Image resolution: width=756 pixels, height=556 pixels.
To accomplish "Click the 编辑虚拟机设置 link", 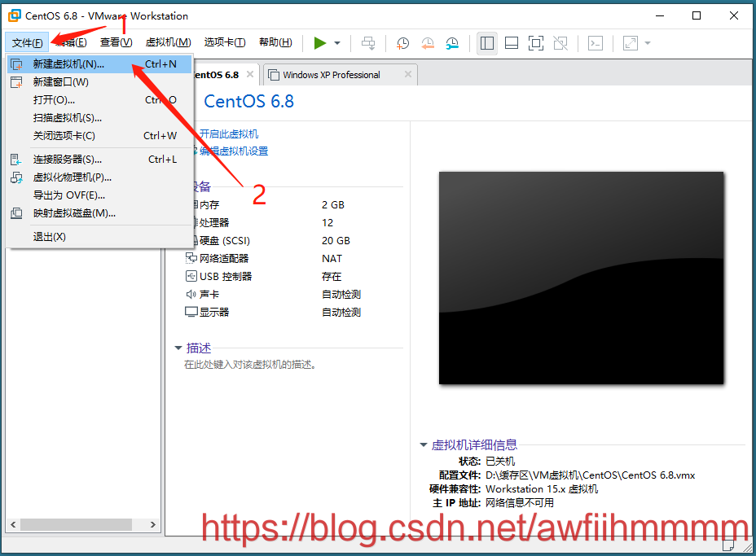I will (x=234, y=151).
